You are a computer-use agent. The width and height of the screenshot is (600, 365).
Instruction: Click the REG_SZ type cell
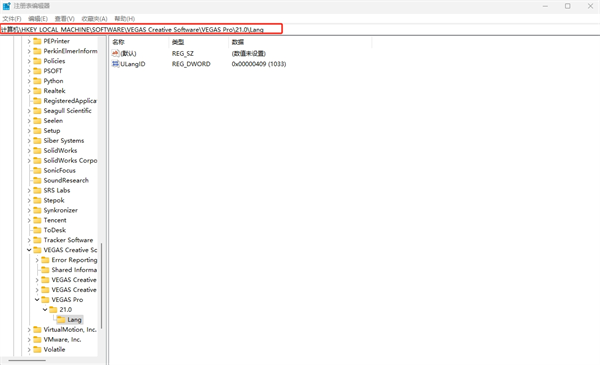(x=183, y=53)
